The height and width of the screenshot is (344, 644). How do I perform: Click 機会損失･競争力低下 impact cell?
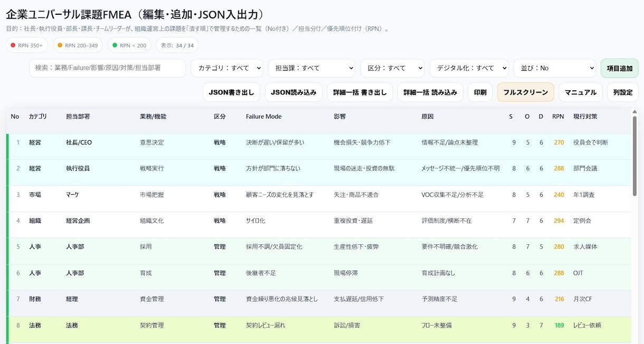click(362, 142)
